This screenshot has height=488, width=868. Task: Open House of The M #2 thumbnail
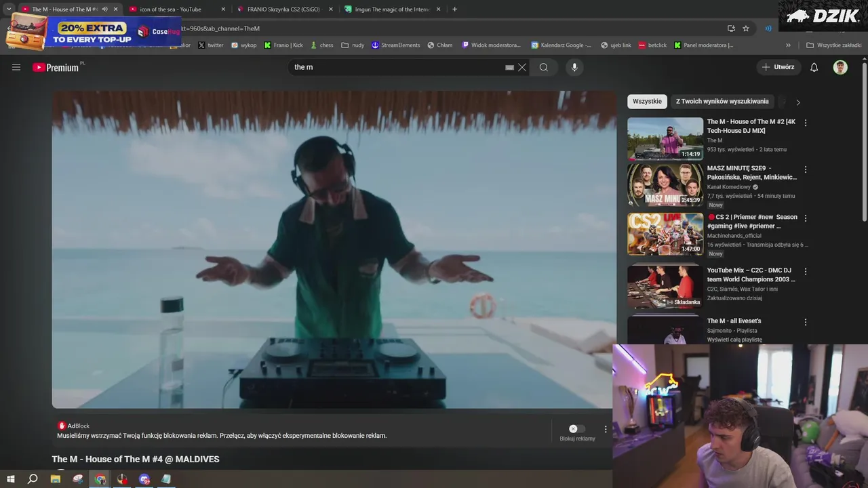click(665, 139)
